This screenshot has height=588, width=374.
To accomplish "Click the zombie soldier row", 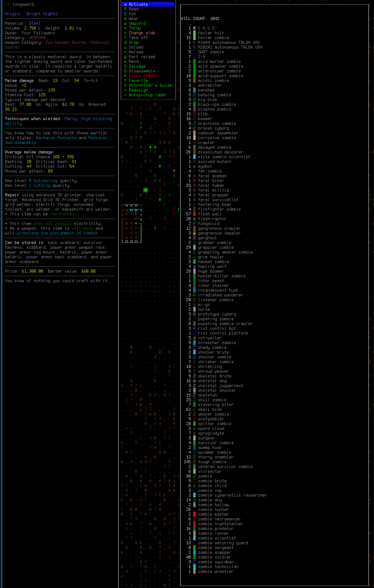I will (x=209, y=557).
